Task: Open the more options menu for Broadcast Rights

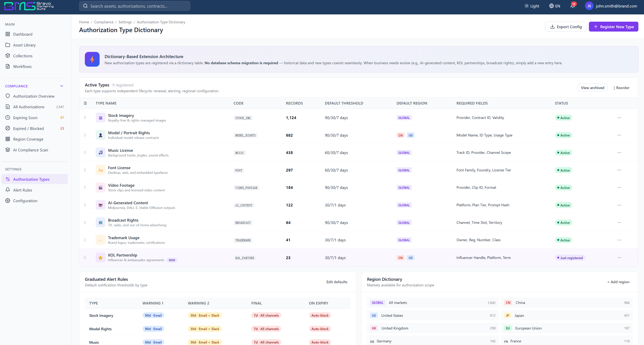Action: [619, 222]
